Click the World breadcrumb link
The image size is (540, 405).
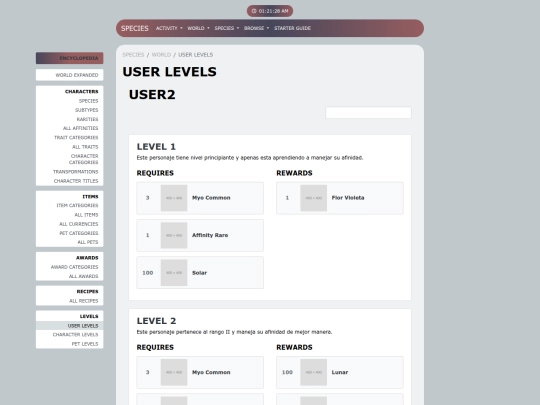coord(161,55)
